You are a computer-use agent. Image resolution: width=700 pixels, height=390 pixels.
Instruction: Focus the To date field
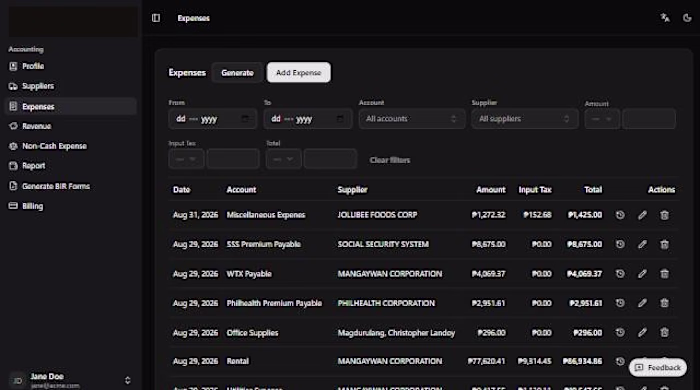click(308, 119)
